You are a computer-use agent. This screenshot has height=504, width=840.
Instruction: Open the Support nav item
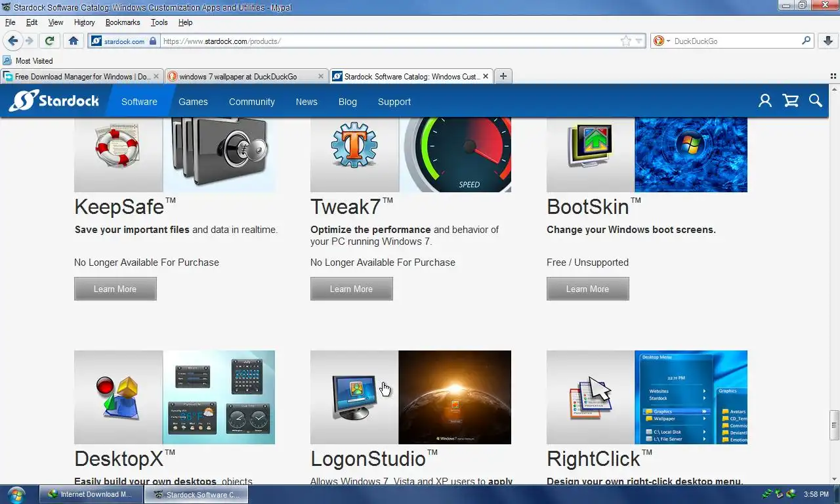point(394,102)
